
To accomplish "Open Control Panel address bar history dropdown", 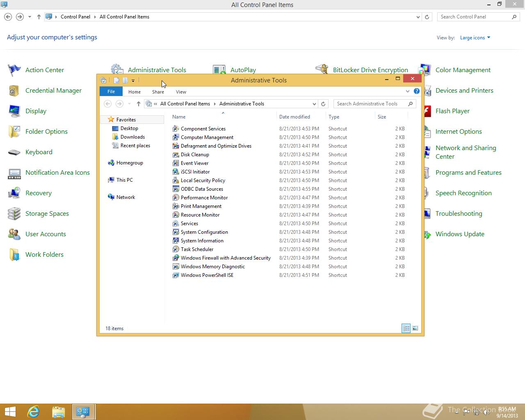I will coord(418,17).
